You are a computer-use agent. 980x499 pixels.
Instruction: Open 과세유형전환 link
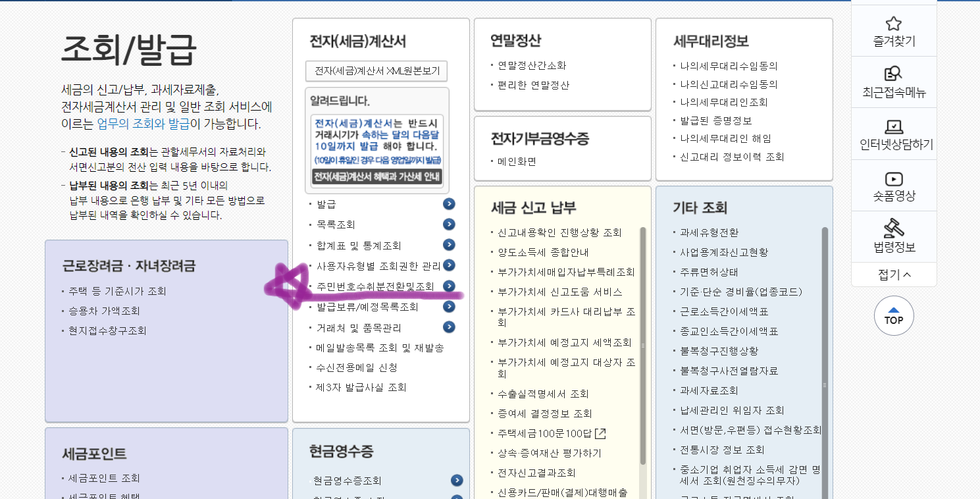[709, 232]
